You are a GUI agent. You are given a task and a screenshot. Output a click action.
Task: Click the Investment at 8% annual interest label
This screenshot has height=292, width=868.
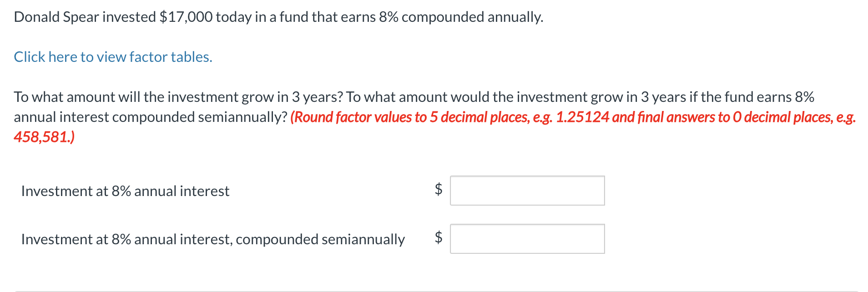pyautogui.click(x=126, y=191)
